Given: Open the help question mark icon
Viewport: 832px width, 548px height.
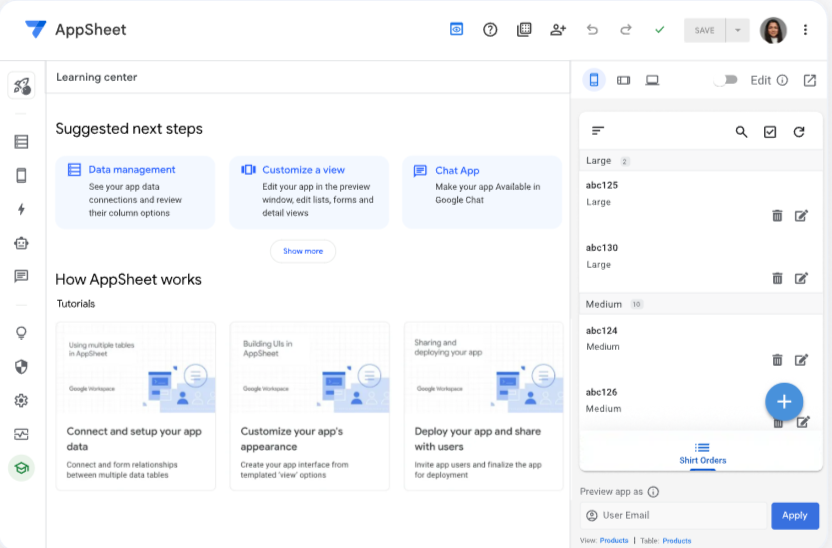Looking at the screenshot, I should tap(490, 30).
